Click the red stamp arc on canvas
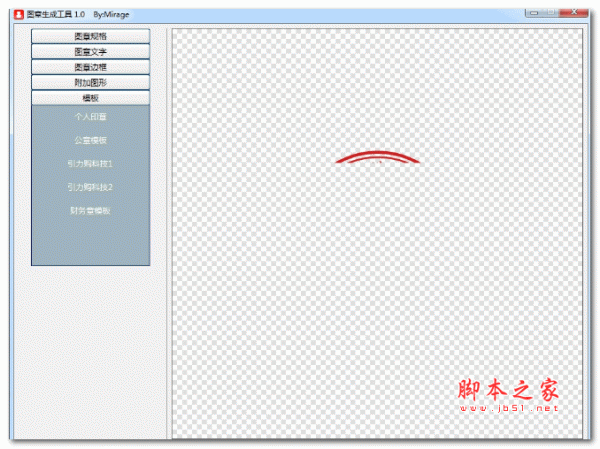 [x=378, y=157]
